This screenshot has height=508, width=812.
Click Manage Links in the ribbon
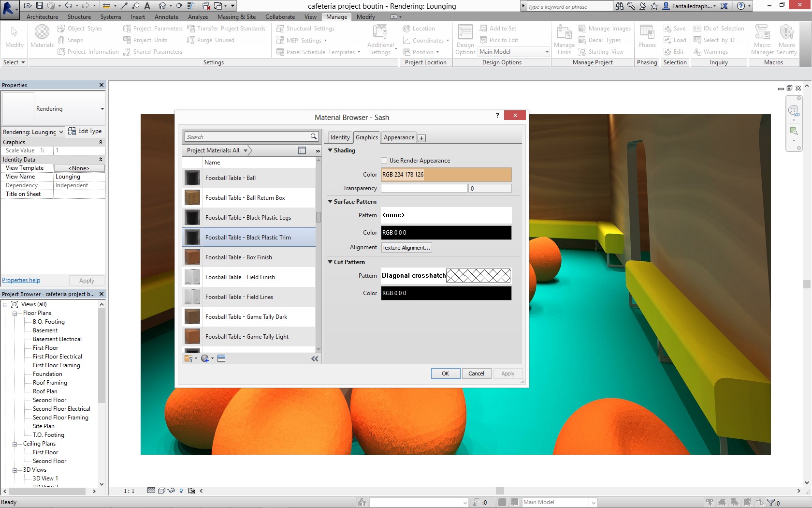click(564, 40)
